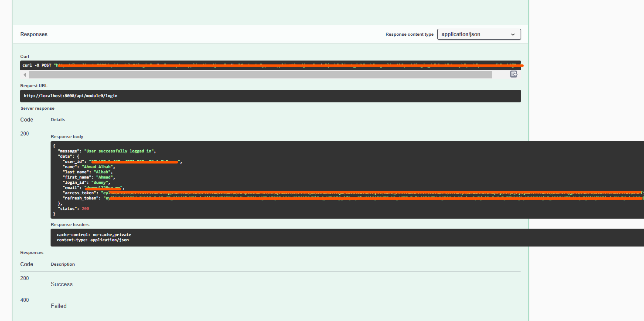Click the Failed description for code 400

click(x=58, y=306)
